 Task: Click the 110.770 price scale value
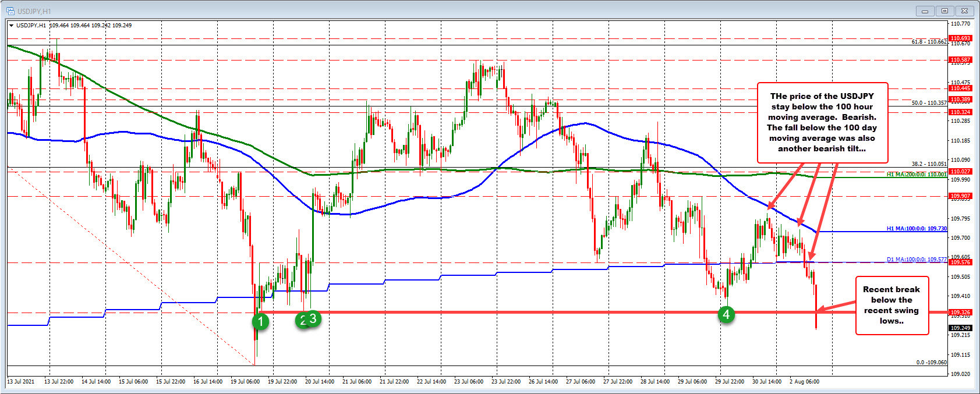960,24
